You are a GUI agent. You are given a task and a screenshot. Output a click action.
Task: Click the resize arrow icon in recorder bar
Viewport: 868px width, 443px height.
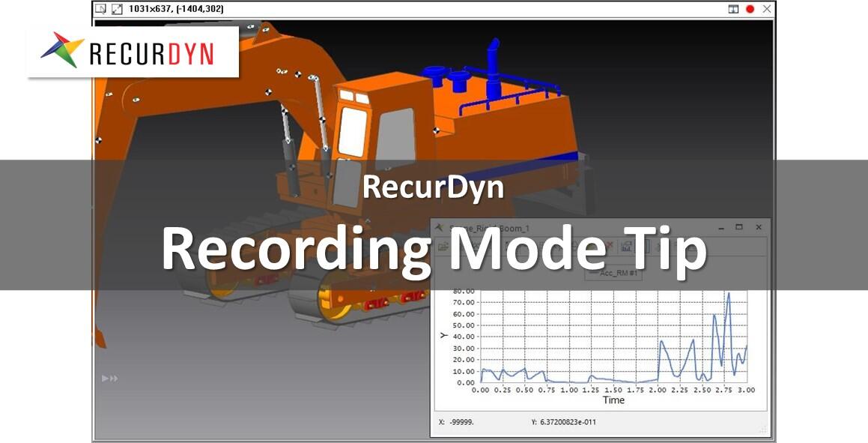(117, 9)
